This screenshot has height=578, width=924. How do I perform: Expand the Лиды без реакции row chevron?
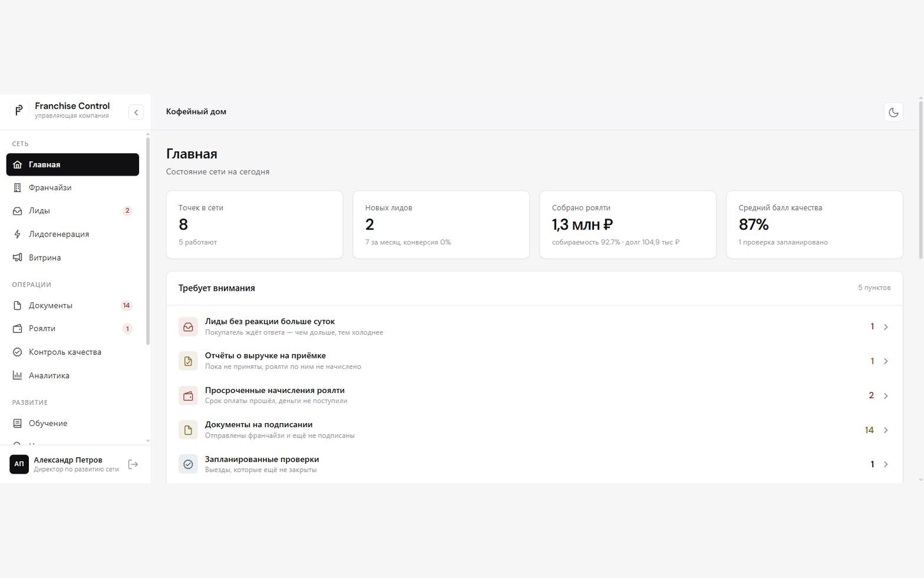pos(886,327)
